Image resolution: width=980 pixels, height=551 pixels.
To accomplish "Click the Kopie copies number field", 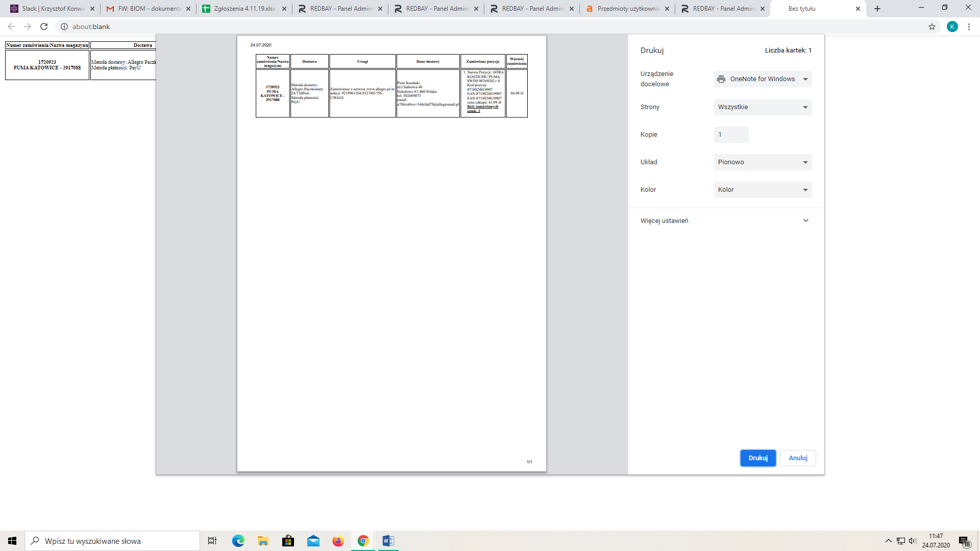I will [x=731, y=135].
